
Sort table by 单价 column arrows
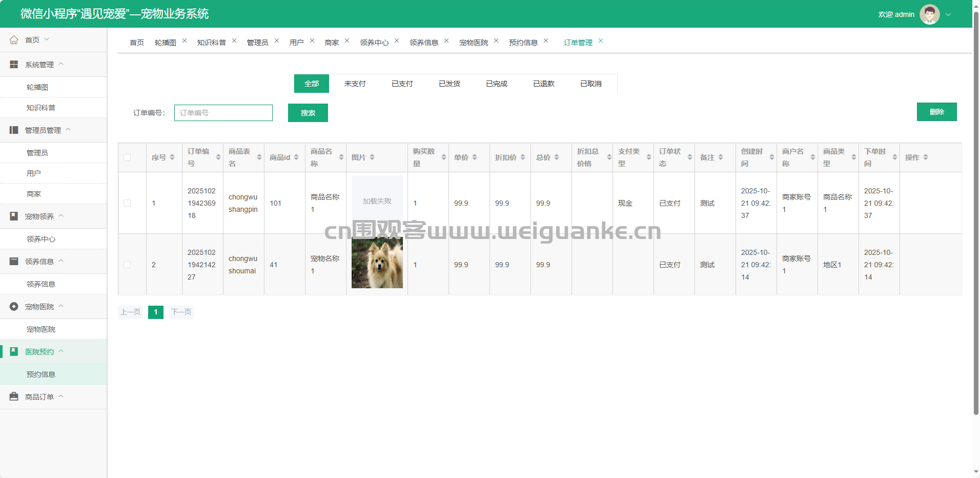point(475,157)
